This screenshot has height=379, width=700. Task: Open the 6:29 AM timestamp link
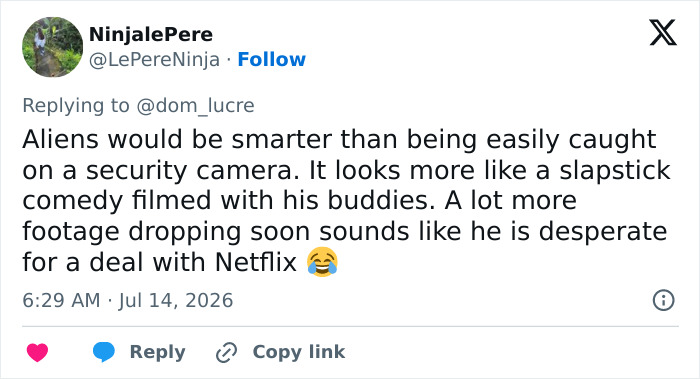pyautogui.click(x=61, y=300)
